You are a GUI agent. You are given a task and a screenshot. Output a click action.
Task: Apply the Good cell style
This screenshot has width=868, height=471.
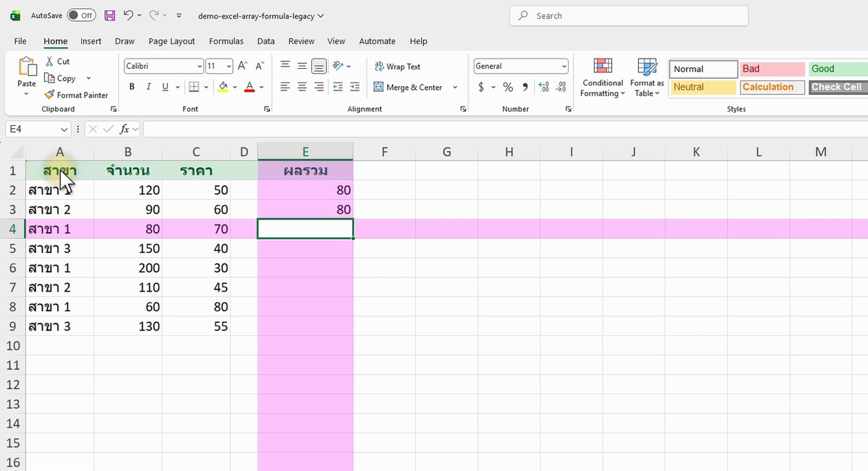(838, 69)
